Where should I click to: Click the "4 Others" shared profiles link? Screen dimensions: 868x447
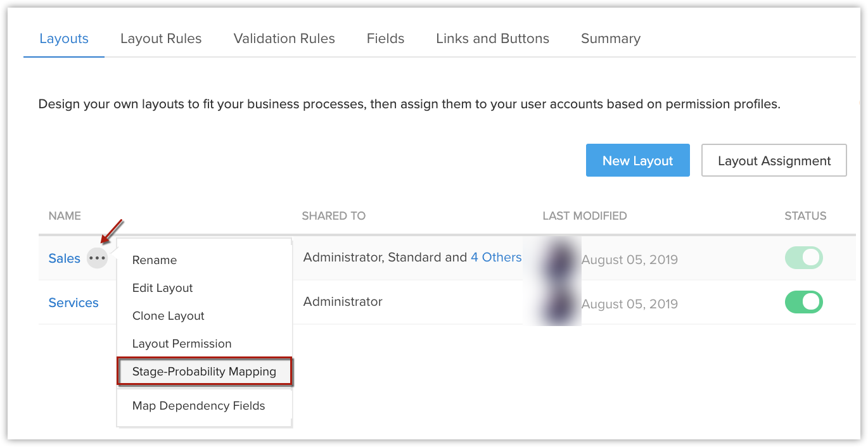coord(496,258)
